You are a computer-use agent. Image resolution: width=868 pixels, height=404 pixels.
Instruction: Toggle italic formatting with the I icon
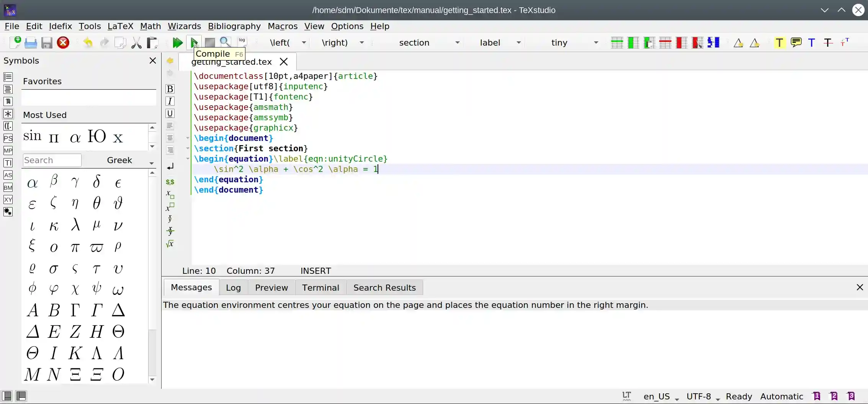[170, 101]
